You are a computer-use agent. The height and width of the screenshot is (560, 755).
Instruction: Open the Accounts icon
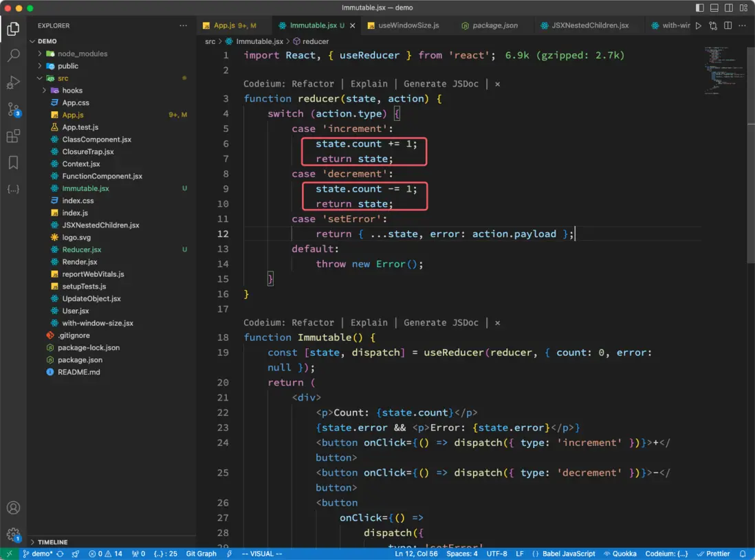13,508
